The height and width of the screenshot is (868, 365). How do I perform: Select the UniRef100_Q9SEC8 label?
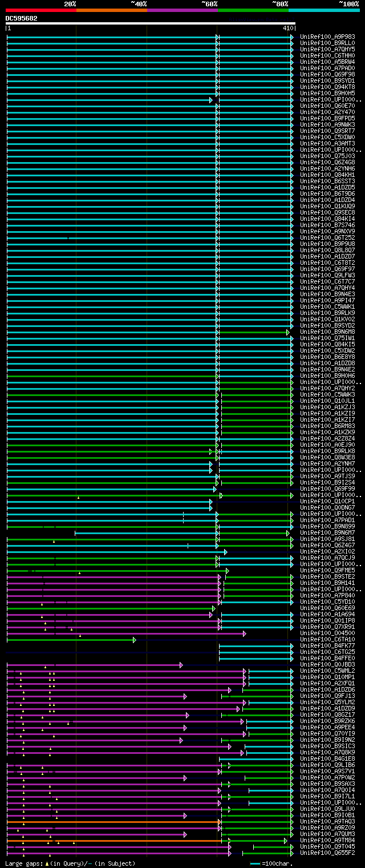(x=328, y=212)
